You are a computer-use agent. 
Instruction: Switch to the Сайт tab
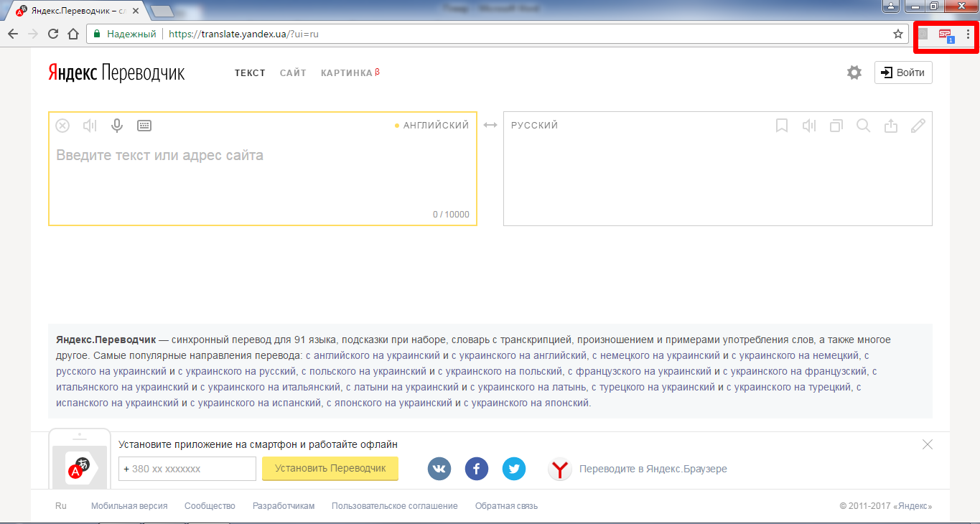(x=293, y=72)
